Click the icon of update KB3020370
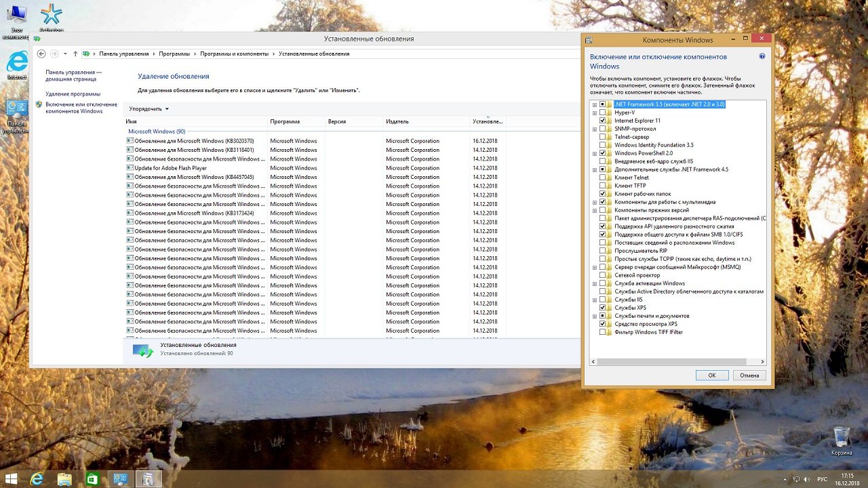The width and height of the screenshot is (868, 488). point(130,141)
